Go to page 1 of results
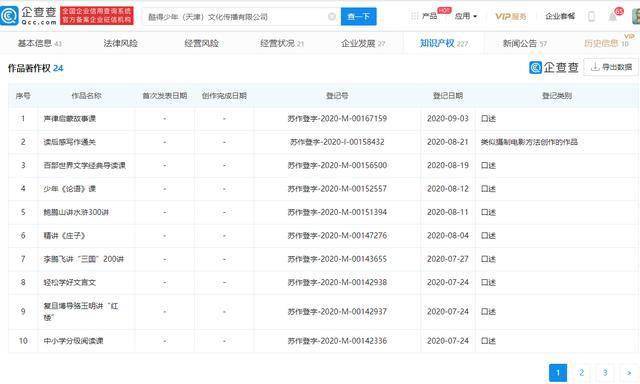 coord(558,373)
